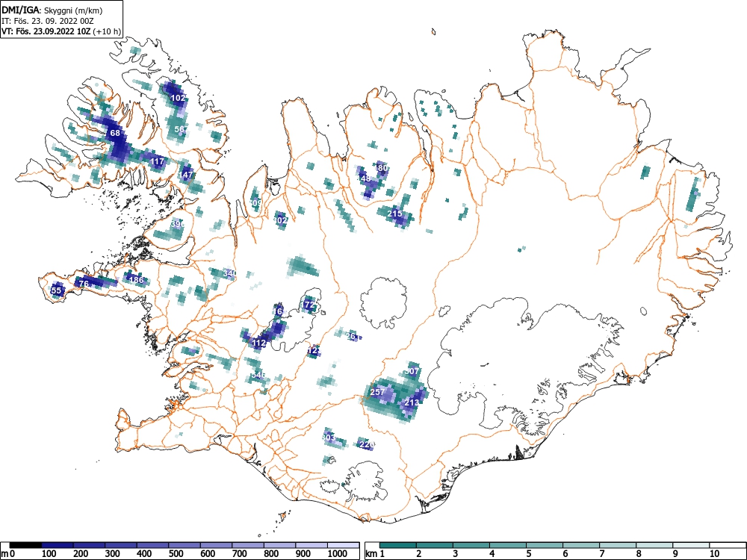Click the visibility value '76' on the map

(84, 284)
